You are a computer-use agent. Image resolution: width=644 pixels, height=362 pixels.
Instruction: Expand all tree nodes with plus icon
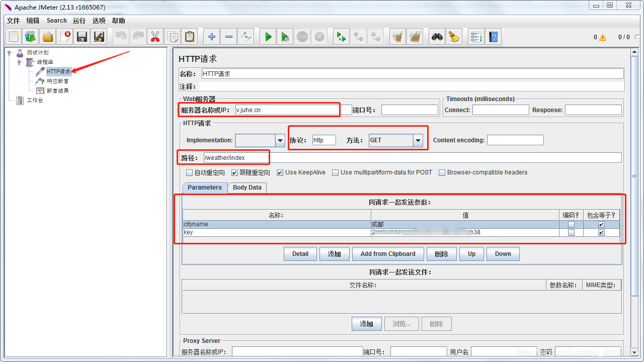tap(212, 37)
